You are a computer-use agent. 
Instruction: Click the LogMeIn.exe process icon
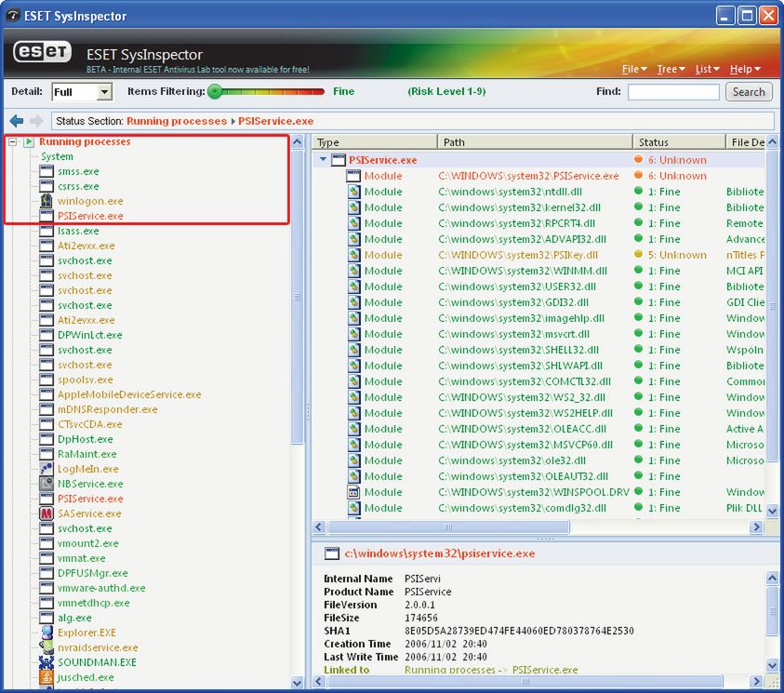(47, 469)
